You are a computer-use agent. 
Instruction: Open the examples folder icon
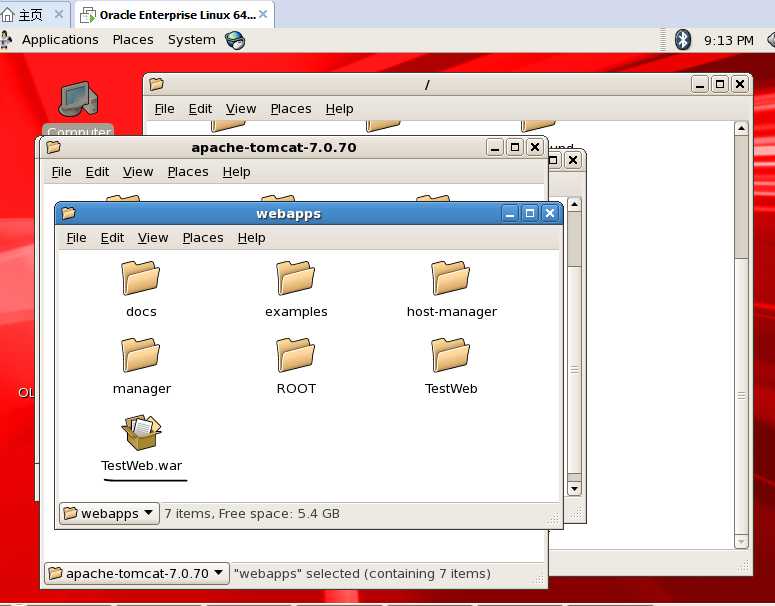point(296,278)
